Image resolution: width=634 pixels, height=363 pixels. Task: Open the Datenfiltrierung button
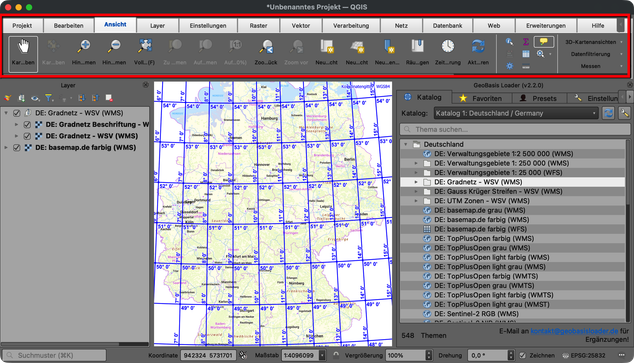coord(593,54)
